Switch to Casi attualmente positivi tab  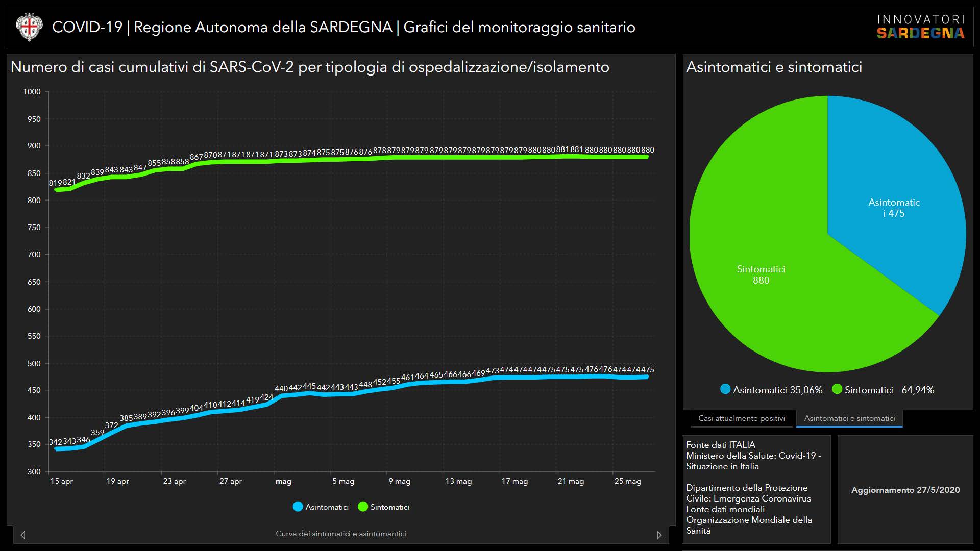[741, 418]
